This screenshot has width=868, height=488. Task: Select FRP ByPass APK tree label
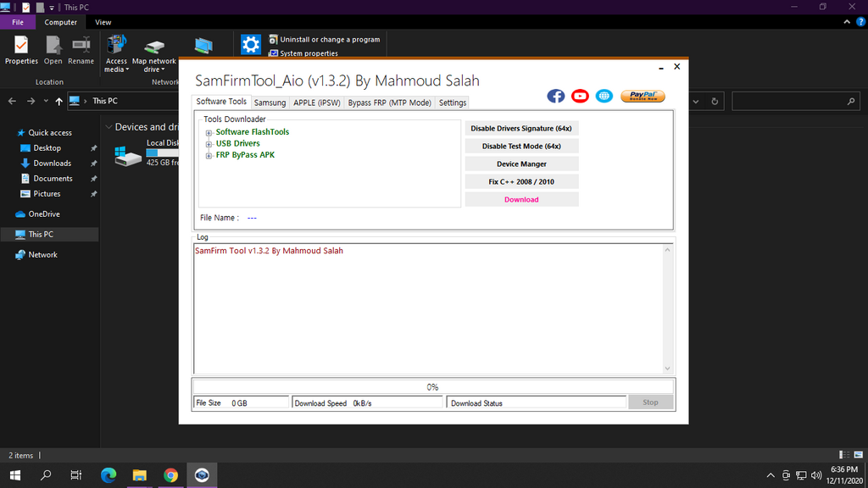click(x=245, y=155)
